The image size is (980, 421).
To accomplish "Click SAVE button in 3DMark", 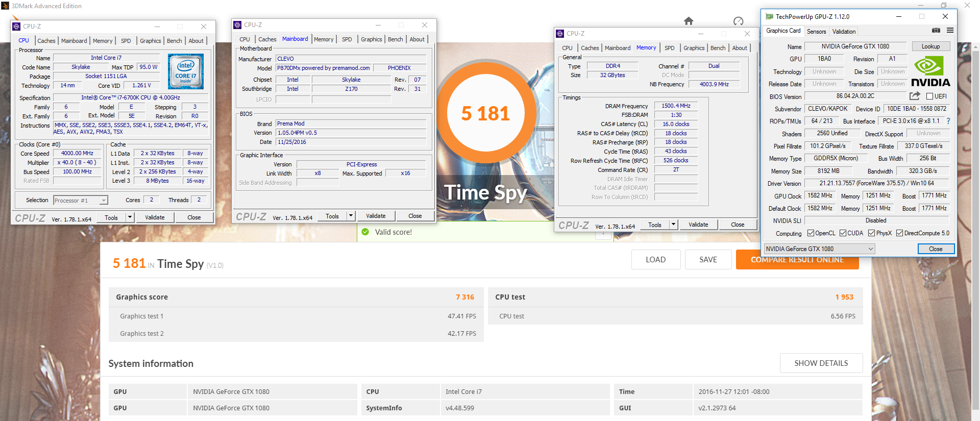I will pos(708,260).
